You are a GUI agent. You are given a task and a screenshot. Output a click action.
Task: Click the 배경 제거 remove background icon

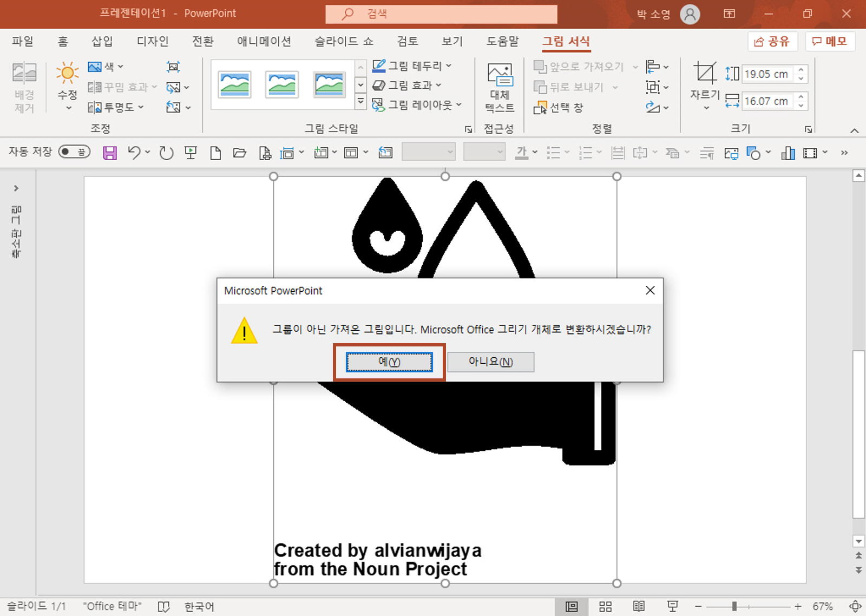pyautogui.click(x=24, y=87)
